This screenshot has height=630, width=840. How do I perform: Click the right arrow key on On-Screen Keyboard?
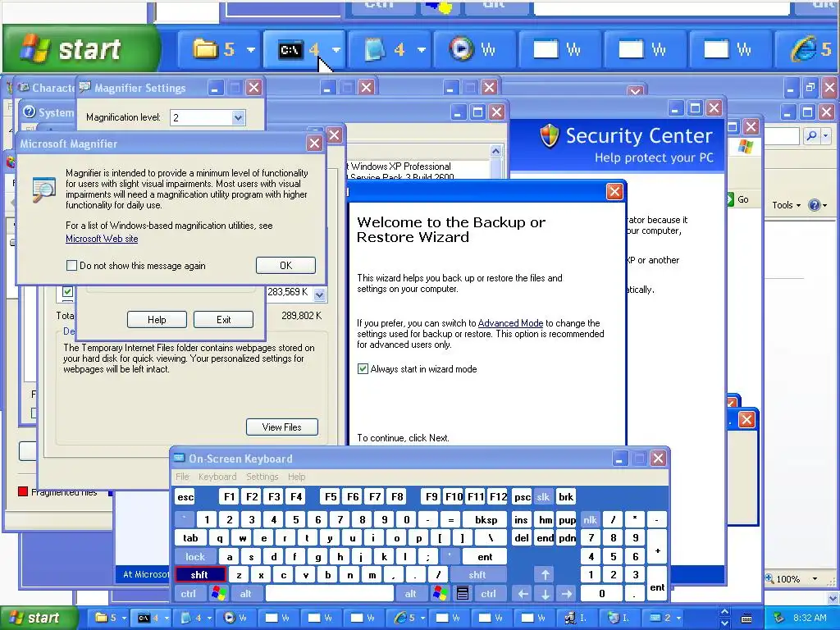(567, 594)
